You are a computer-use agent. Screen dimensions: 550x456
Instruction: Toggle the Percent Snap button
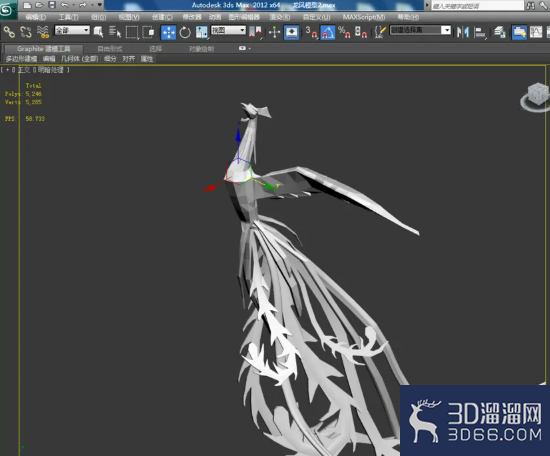[344, 32]
